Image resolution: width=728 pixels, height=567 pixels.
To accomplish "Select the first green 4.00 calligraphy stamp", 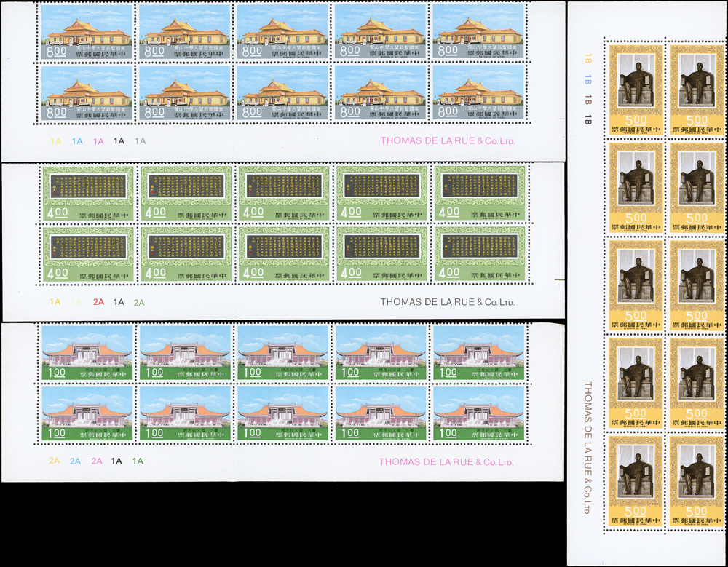I will click(x=88, y=192).
